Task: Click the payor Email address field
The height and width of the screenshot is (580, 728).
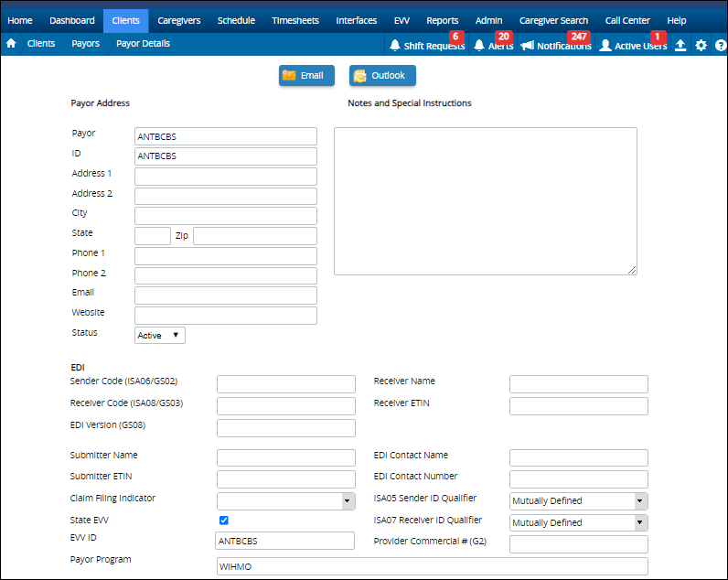Action: [226, 295]
